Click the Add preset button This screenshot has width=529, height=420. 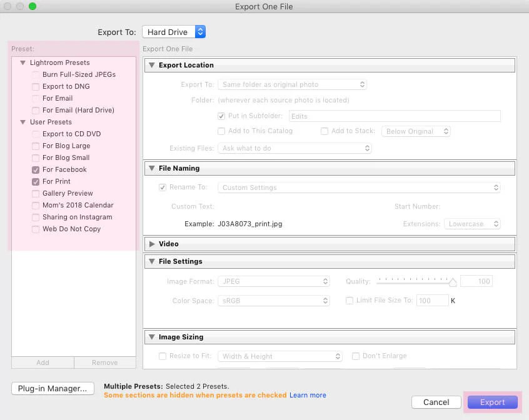coord(43,362)
